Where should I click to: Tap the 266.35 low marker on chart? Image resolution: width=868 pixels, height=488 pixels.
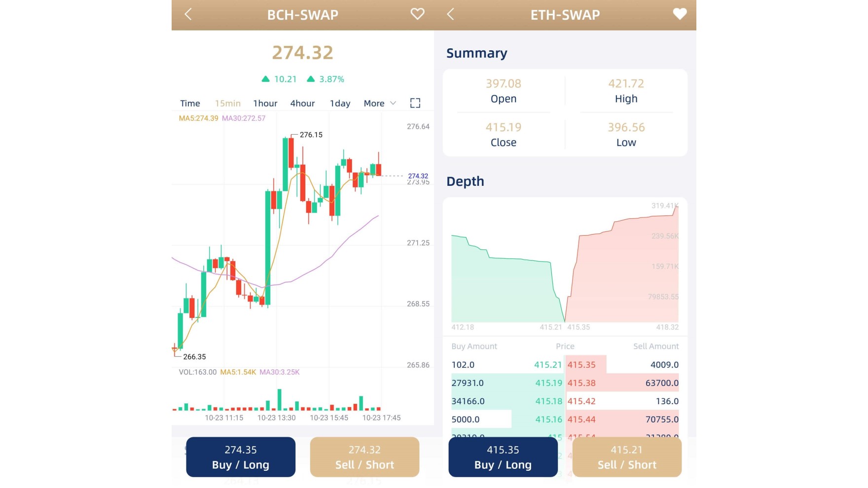[x=194, y=356]
